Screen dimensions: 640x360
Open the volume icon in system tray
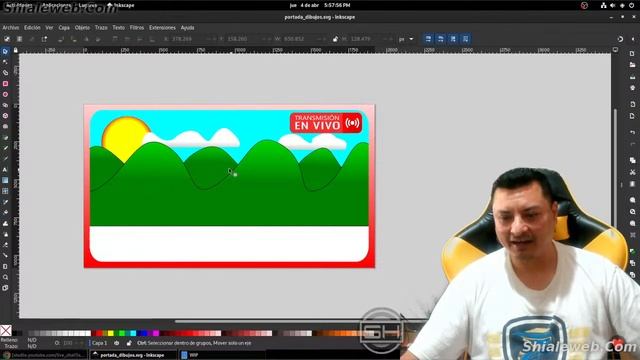pyautogui.click(x=613, y=5)
